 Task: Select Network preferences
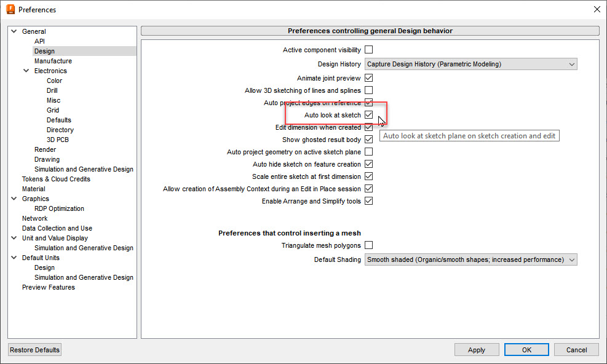coord(35,218)
